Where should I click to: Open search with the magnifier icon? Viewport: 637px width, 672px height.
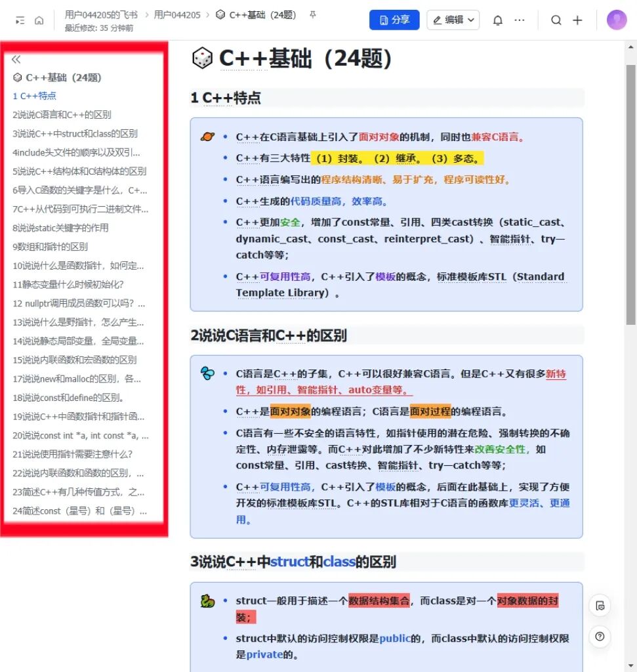pyautogui.click(x=556, y=20)
